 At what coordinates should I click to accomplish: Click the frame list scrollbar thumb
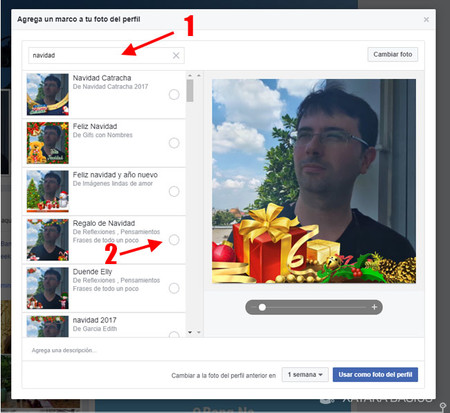tap(190, 90)
